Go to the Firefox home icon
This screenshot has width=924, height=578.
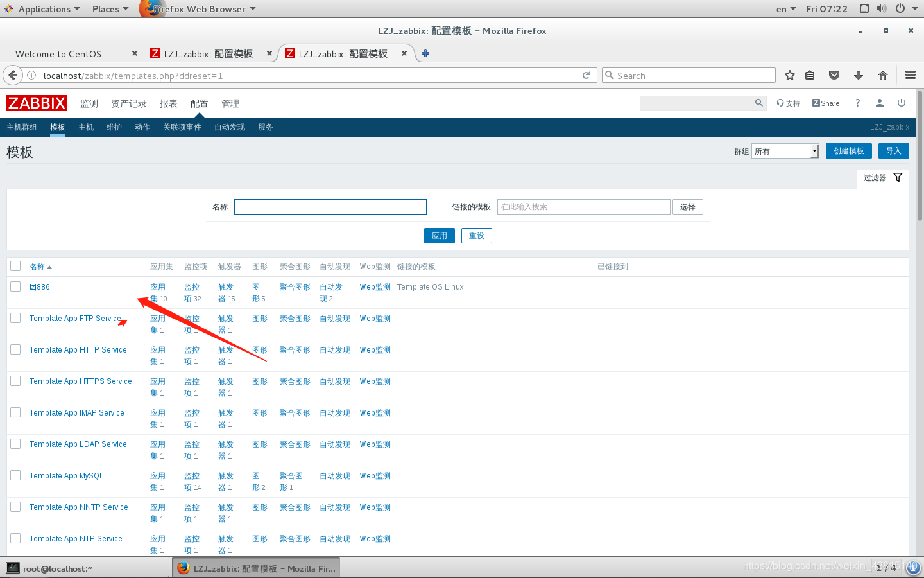click(x=883, y=76)
